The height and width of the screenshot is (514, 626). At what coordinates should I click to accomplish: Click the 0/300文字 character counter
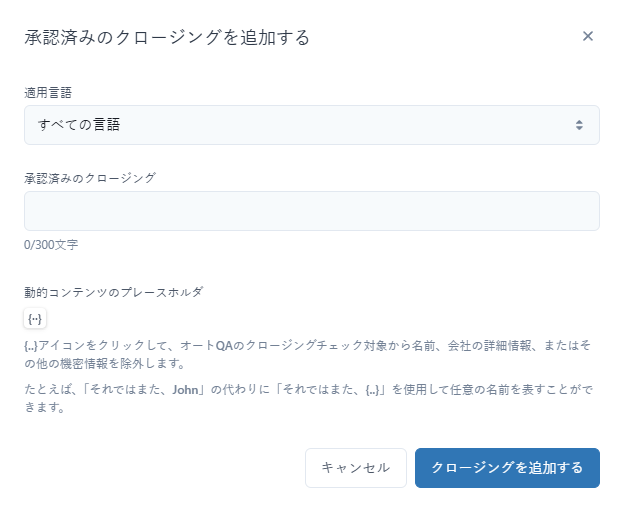pyautogui.click(x=51, y=245)
